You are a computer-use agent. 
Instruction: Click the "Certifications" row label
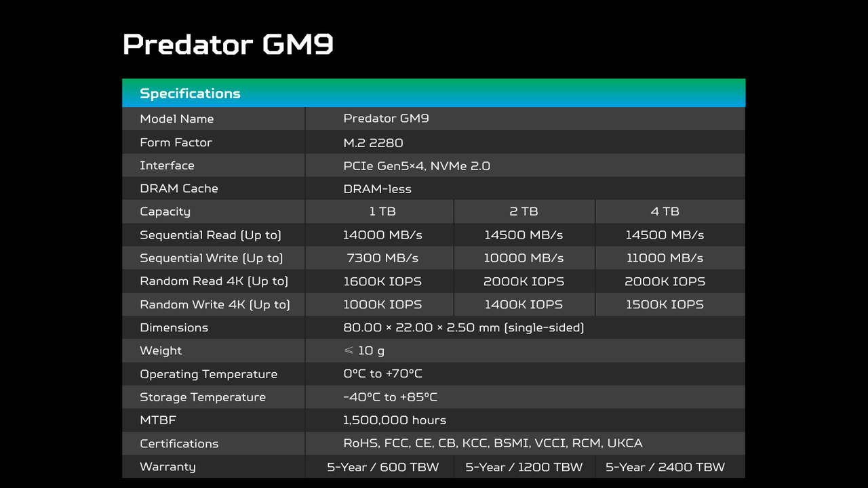[x=179, y=443]
